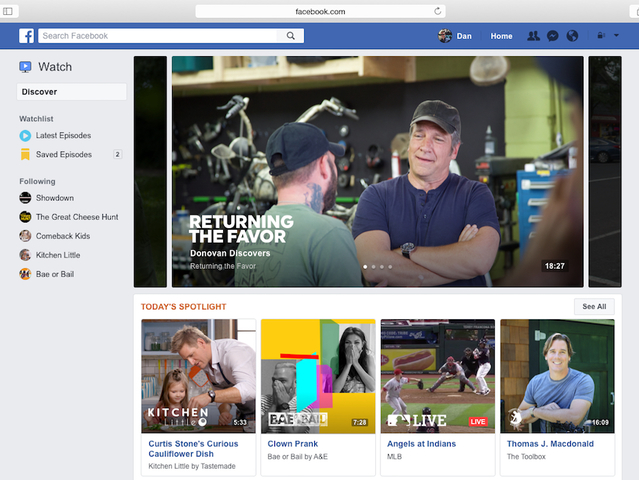Open the notifications globe icon

(572, 36)
